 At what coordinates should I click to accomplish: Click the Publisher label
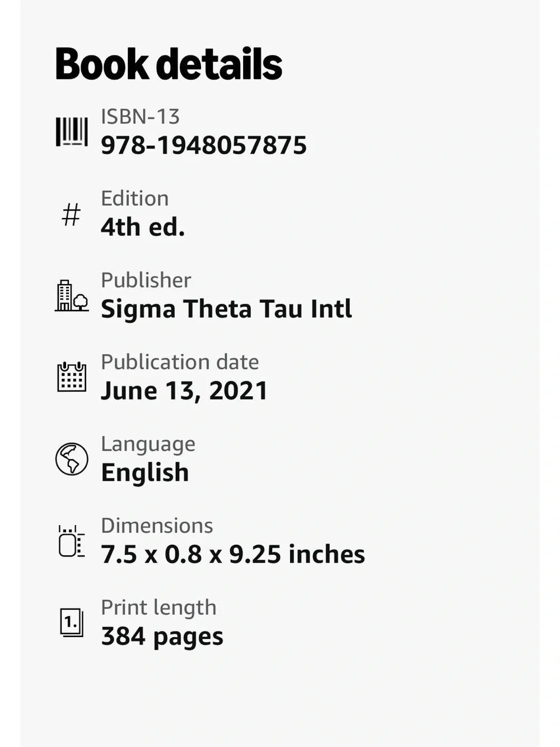146,280
